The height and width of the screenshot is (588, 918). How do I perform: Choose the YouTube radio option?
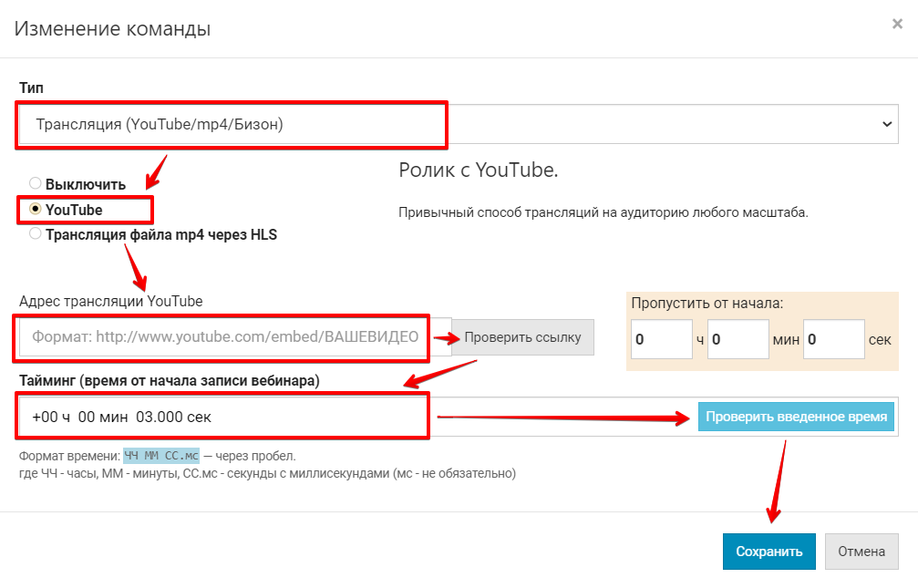click(36, 209)
